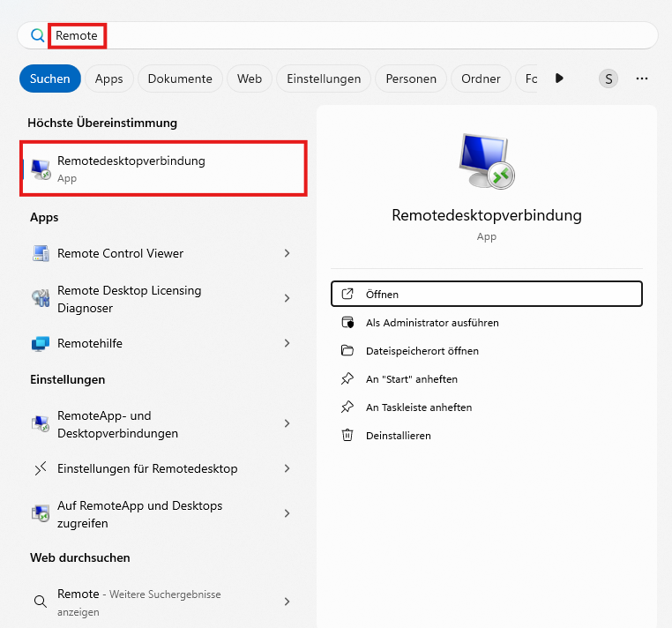Choose An Taskleiste anheften

(487, 407)
